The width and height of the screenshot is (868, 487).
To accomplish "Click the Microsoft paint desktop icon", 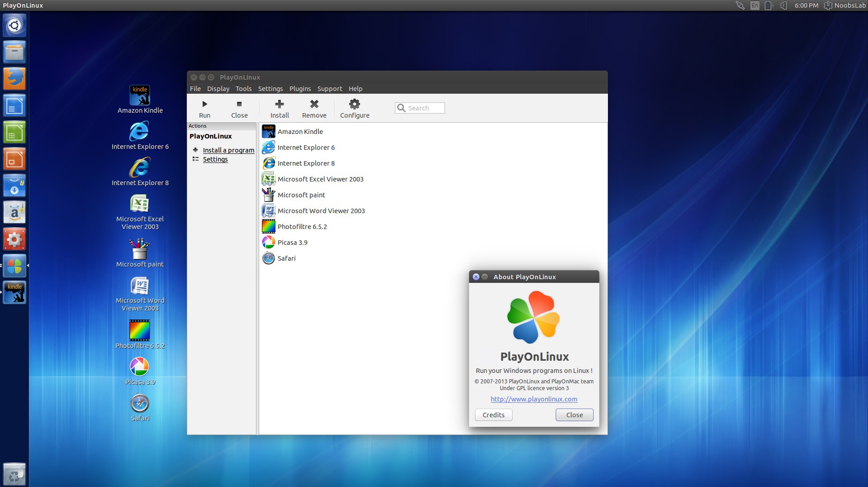I will click(140, 249).
